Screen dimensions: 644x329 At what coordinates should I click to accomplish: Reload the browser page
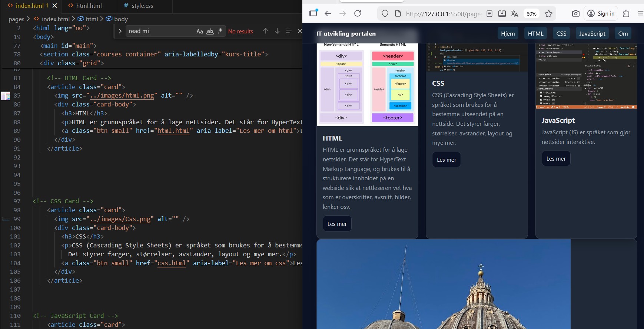tap(358, 14)
